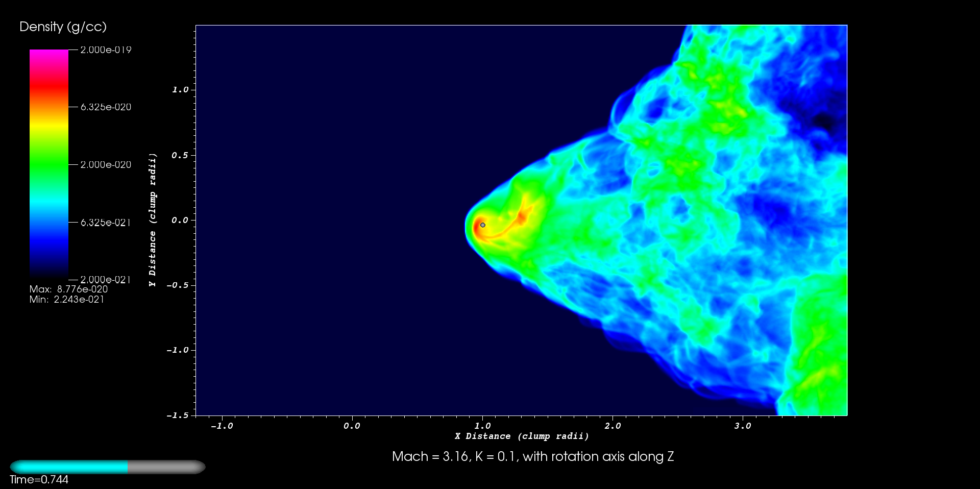
Task: Click the 'Y Distance (clump radii)' axis label
Action: click(x=153, y=220)
